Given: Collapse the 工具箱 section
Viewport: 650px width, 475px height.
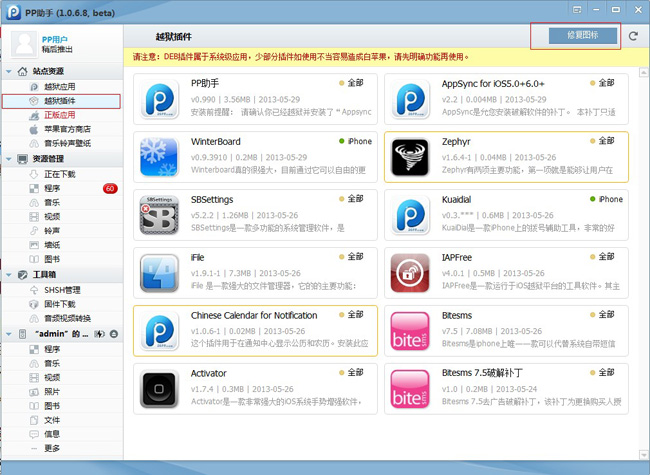Looking at the screenshot, I should [x=10, y=275].
